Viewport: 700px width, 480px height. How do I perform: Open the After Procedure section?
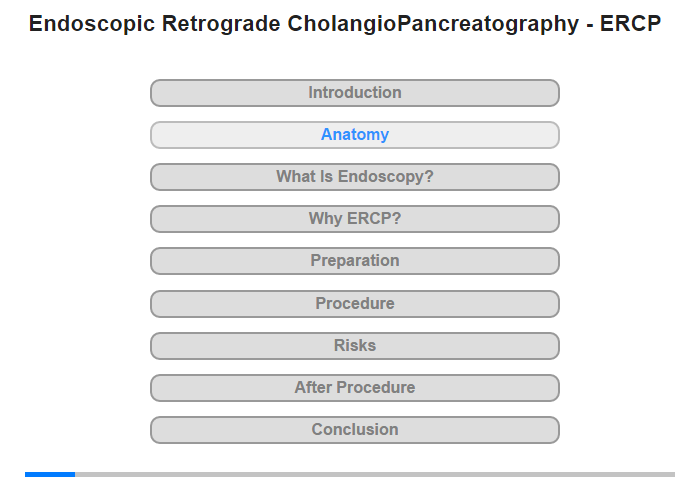[x=354, y=388]
